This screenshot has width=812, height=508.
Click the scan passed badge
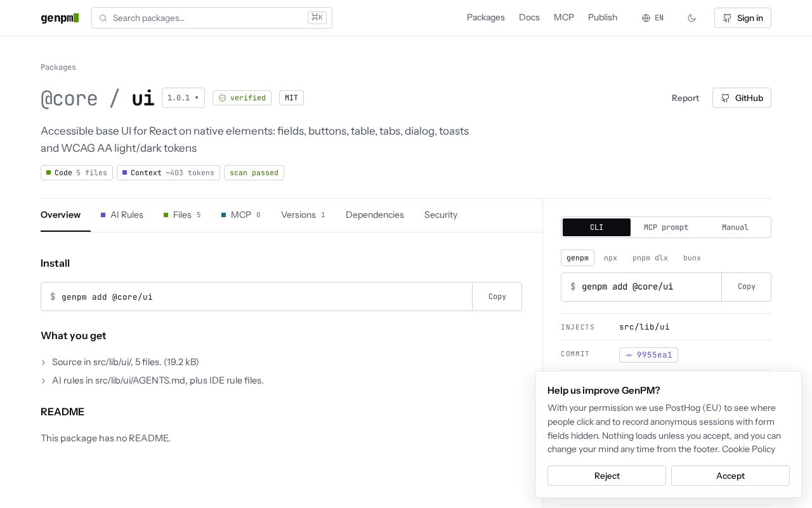point(254,173)
